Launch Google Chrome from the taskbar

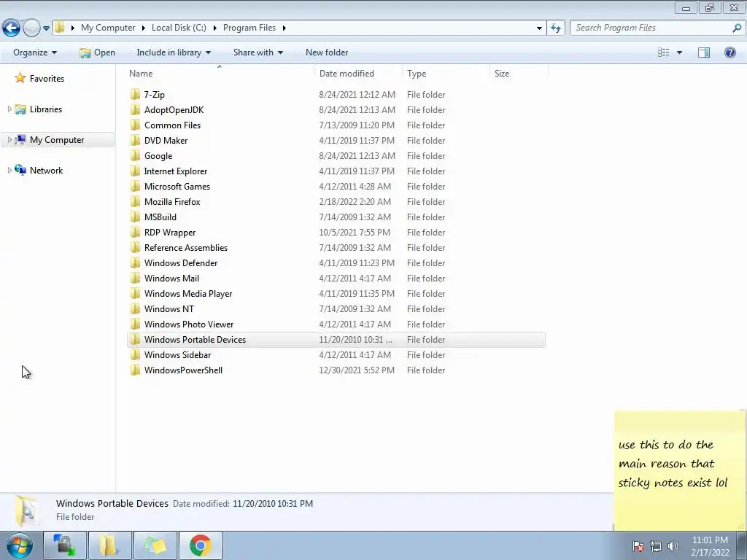[200, 545]
